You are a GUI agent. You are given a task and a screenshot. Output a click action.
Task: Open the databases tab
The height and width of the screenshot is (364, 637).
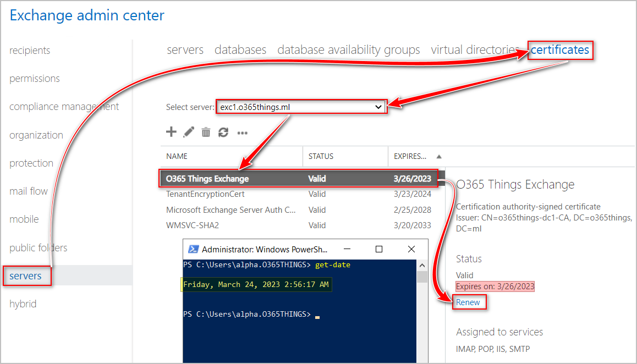240,49
